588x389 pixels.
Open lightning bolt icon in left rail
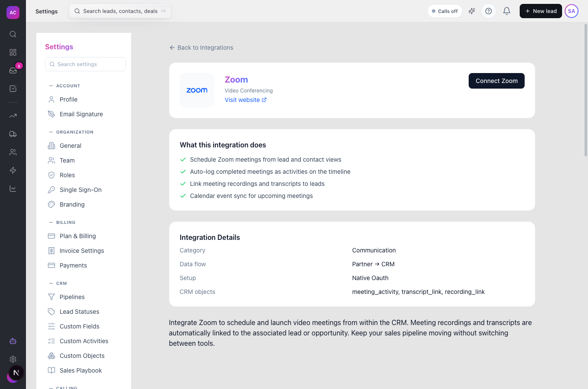13,170
